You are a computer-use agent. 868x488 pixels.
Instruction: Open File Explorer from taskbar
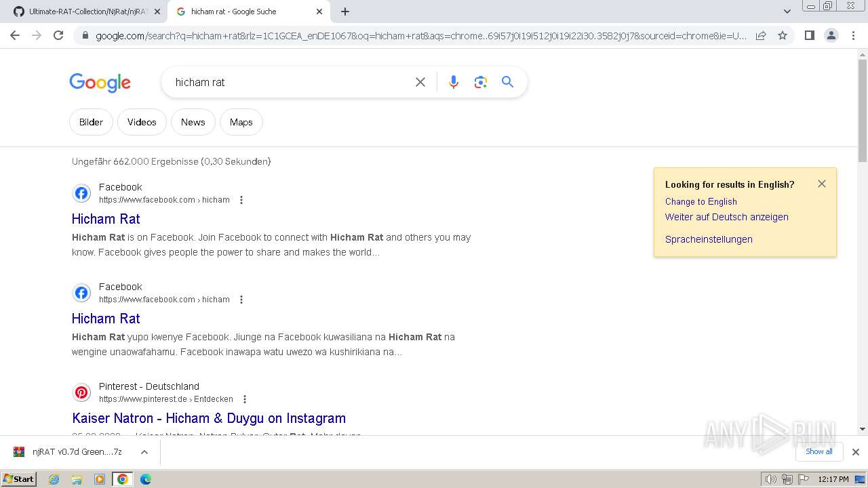point(77,479)
